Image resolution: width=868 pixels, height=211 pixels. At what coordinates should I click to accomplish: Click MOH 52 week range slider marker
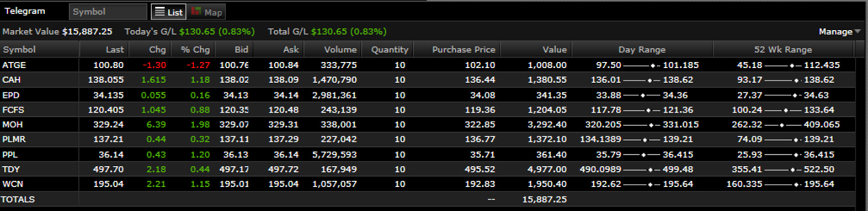pos(781,126)
